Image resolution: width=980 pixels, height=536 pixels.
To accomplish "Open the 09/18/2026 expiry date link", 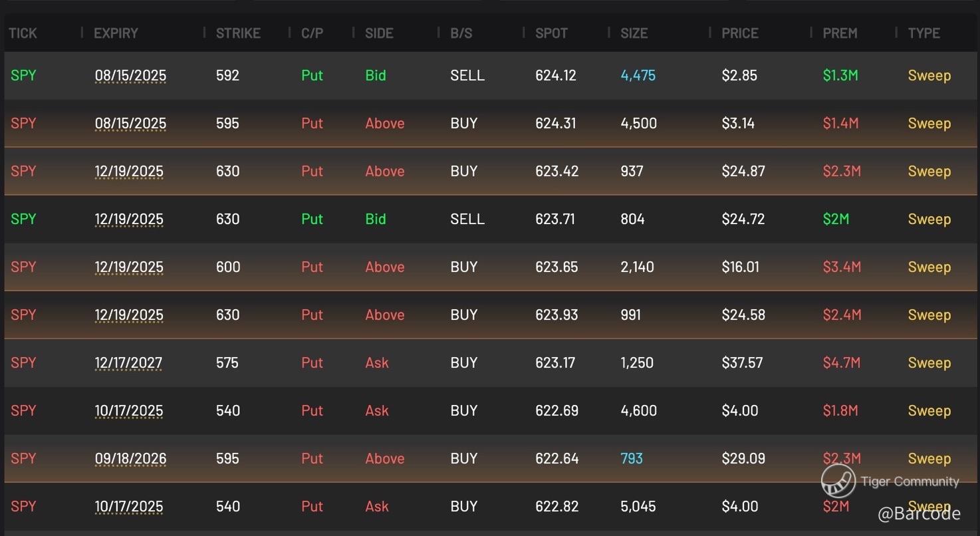I will [130, 459].
